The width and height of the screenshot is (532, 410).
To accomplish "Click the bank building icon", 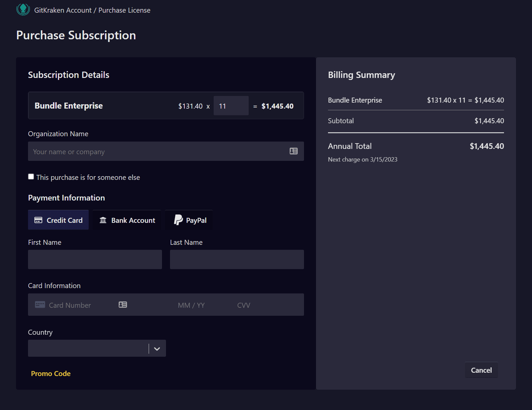I will (x=103, y=220).
